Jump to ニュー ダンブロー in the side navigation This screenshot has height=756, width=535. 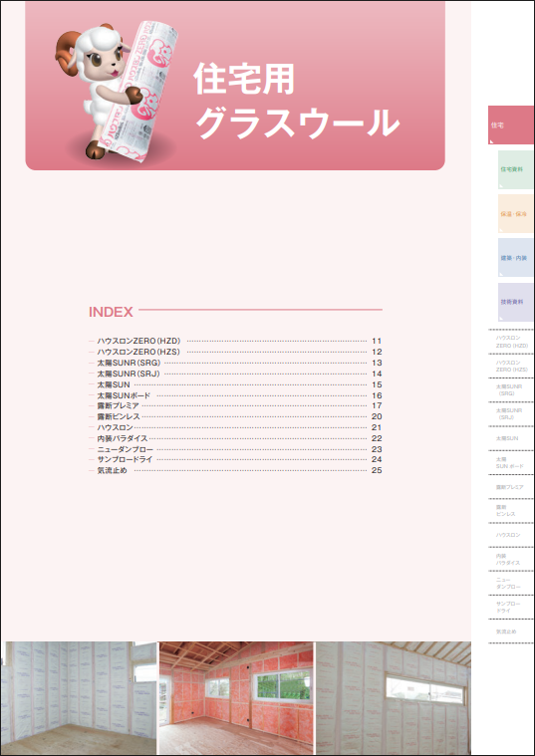[x=511, y=584]
